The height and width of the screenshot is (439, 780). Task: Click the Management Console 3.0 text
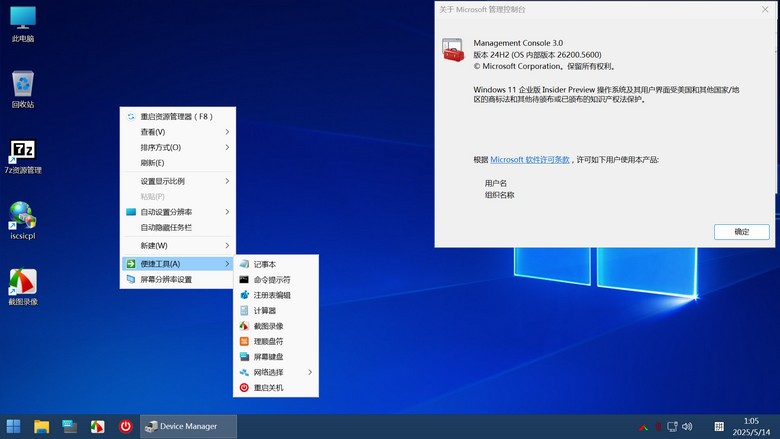518,43
